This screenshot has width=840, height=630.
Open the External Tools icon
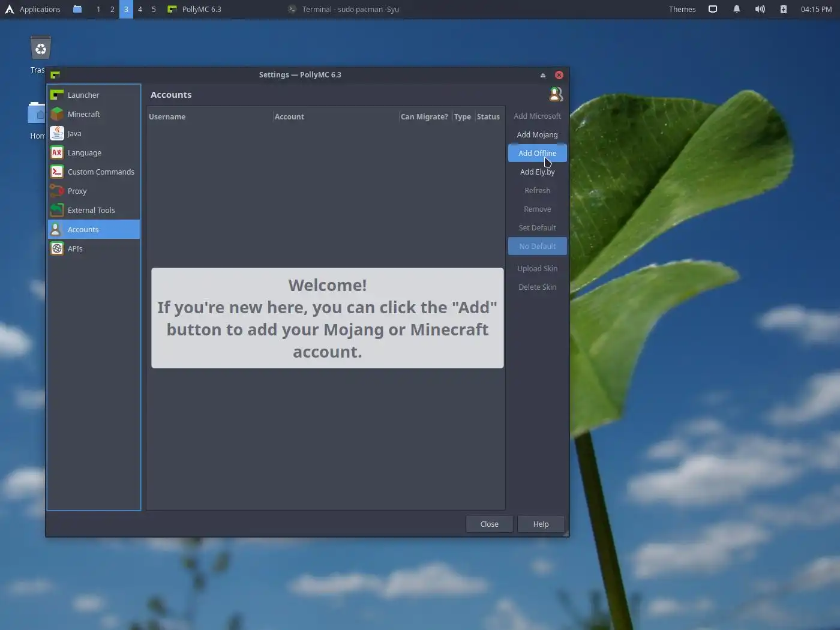[57, 210]
